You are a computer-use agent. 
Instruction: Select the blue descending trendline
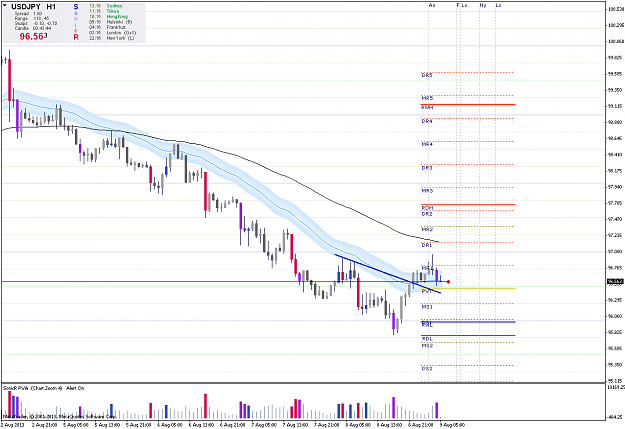[x=387, y=274]
